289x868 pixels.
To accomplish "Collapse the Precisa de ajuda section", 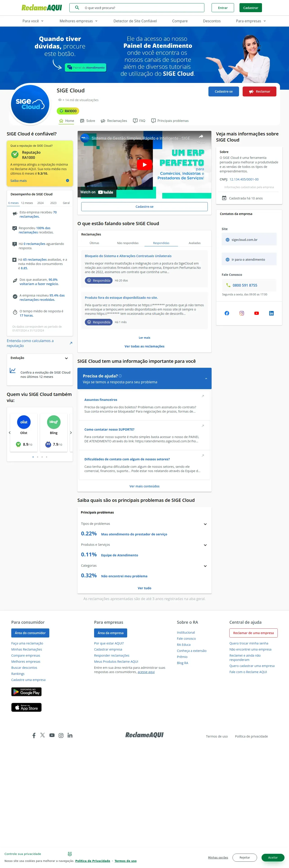I will pos(206,378).
